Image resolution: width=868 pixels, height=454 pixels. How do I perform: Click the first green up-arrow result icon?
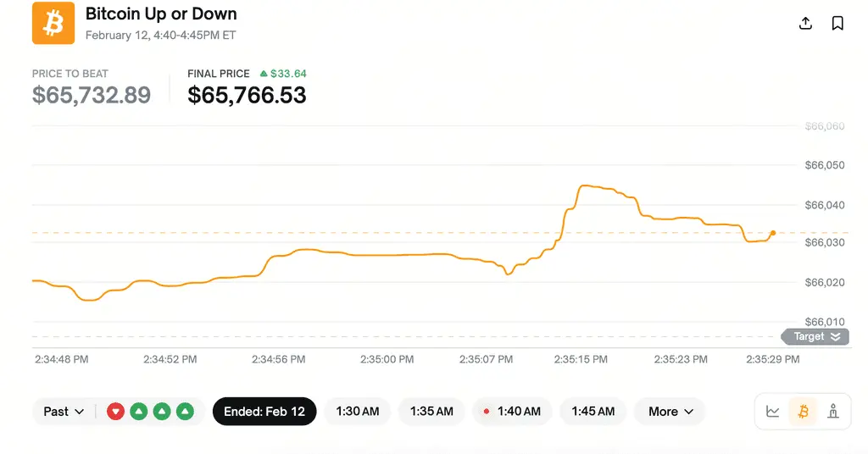pos(138,412)
